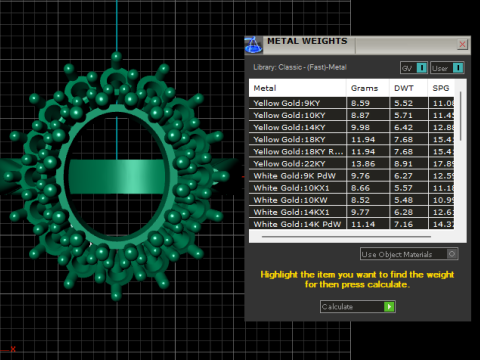Select the White Gold:9K PdW row
Viewport: 480px width, 360px height.
click(352, 176)
